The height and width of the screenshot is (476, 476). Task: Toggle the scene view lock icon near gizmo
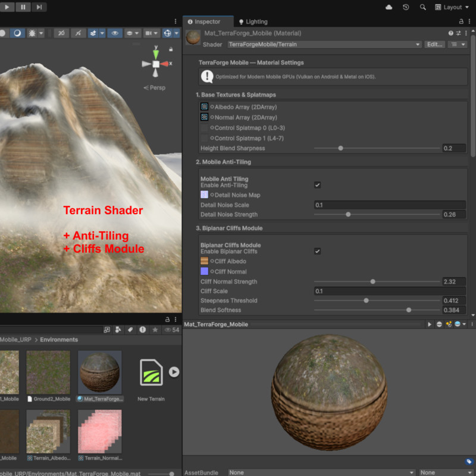[x=171, y=49]
